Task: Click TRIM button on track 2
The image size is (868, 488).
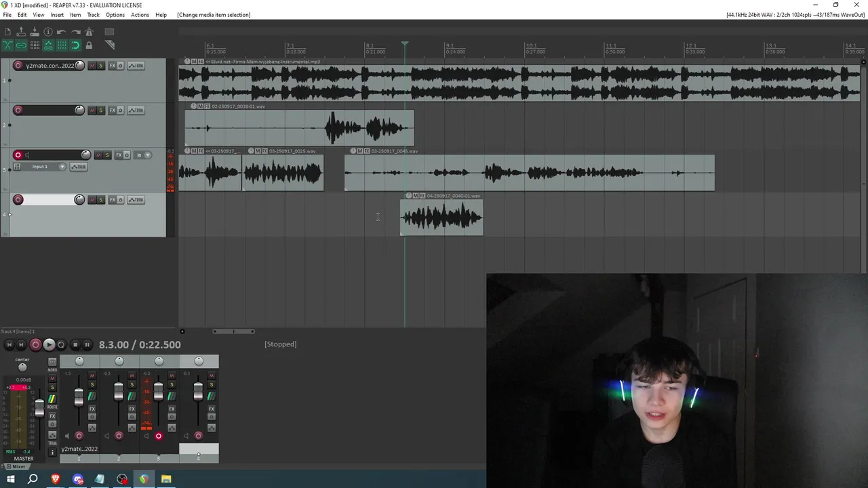Action: coord(136,110)
